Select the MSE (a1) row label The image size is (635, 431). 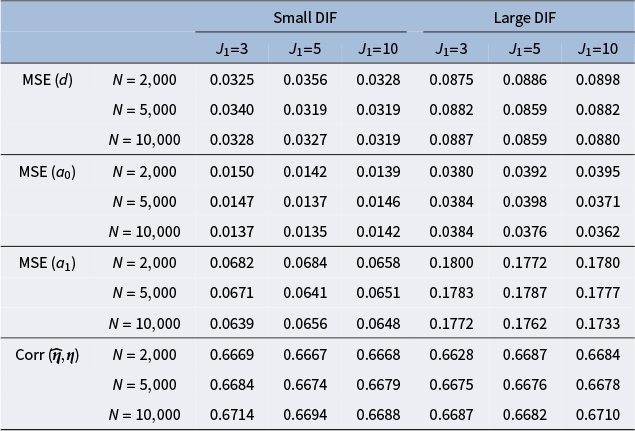48,263
